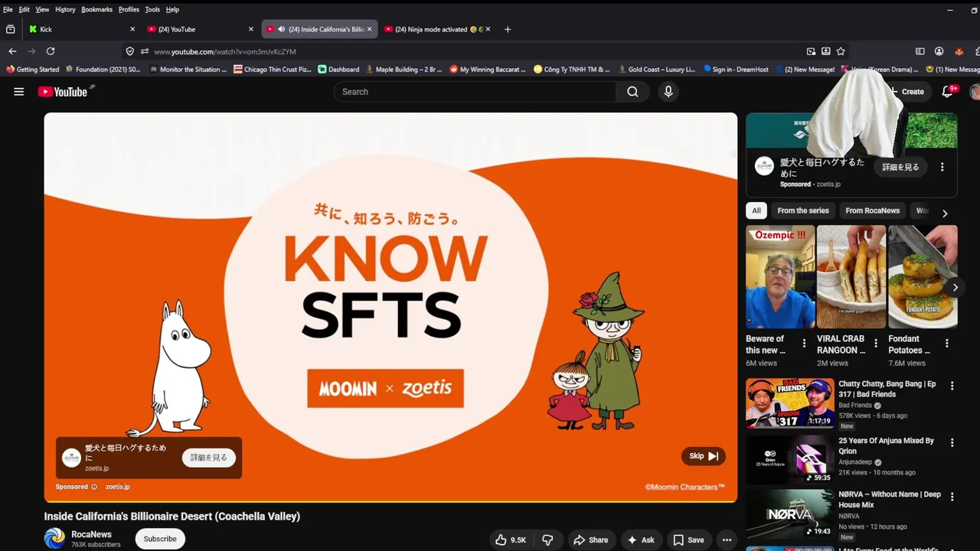Image resolution: width=980 pixels, height=551 pixels.
Task: Open the File menu
Action: click(8, 9)
